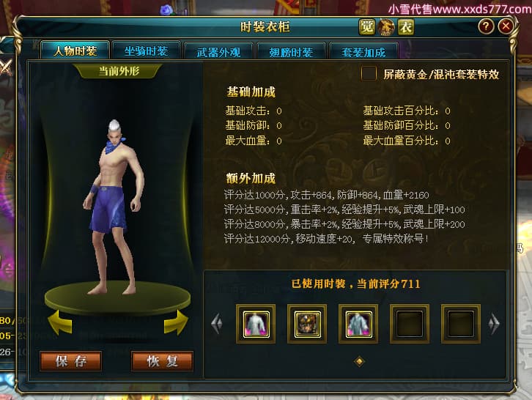This screenshot has height=400, width=532.
Task: Select the golden armor costume slot
Action: [307, 324]
